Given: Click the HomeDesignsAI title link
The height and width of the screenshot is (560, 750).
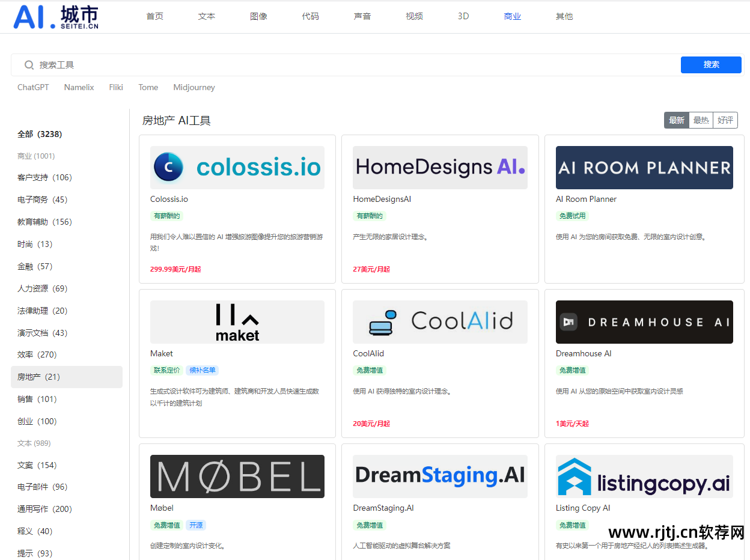Looking at the screenshot, I should pyautogui.click(x=382, y=199).
